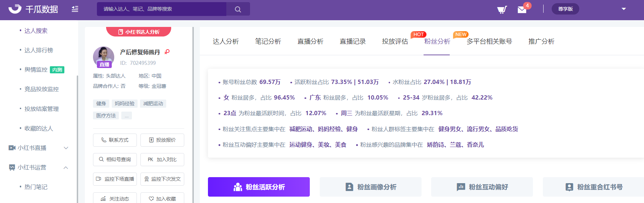Screen dimensions: 644x203
Task: Click the shopping cart icon
Action: [502, 9]
